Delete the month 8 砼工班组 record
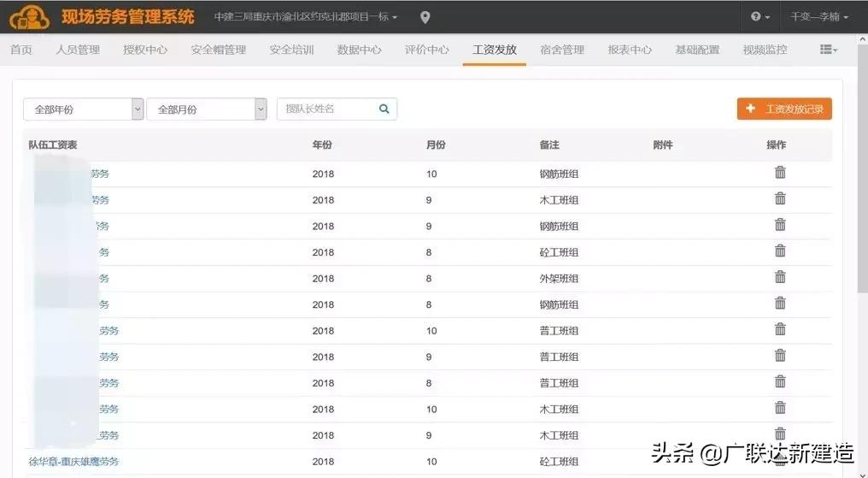 (780, 251)
